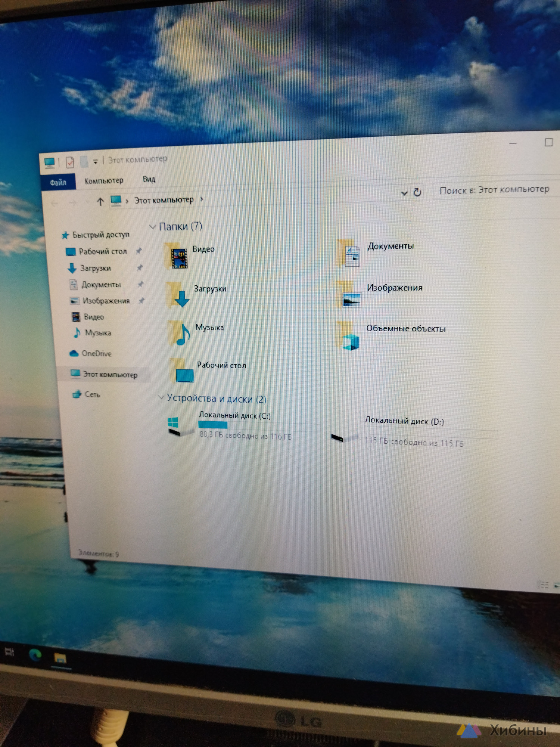Click the chevron after Этот компьютер in path
560x747 pixels.
point(202,199)
